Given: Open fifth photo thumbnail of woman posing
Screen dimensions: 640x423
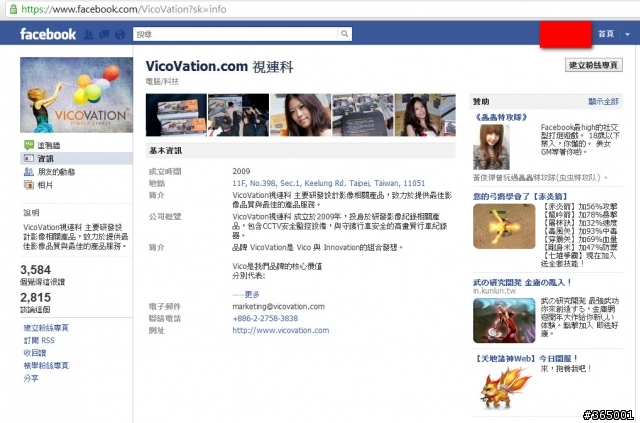Looking at the screenshot, I should [425, 115].
